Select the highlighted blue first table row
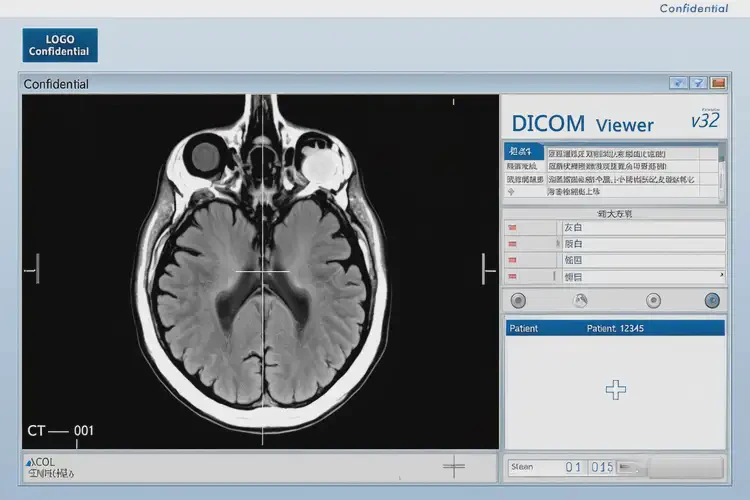This screenshot has width=750, height=500. click(x=524, y=151)
